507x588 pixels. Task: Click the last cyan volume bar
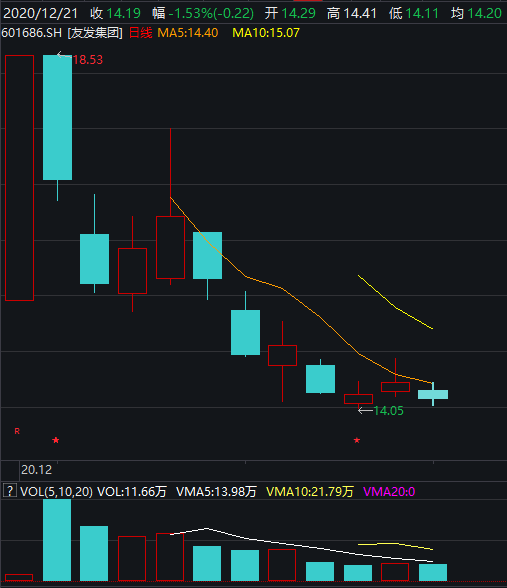coord(433,572)
